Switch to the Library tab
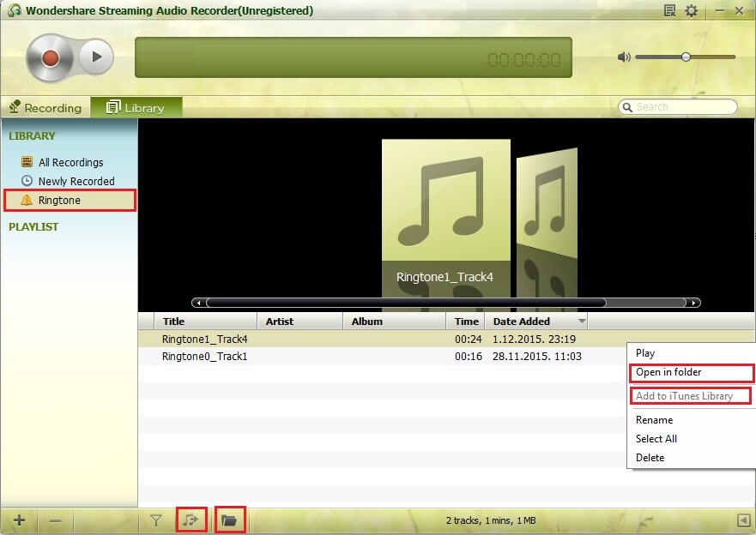Screen dimensions: 756x535 (136, 107)
